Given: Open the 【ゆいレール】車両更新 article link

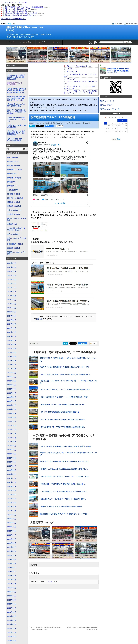Looking at the screenshot, I should point(64,390).
